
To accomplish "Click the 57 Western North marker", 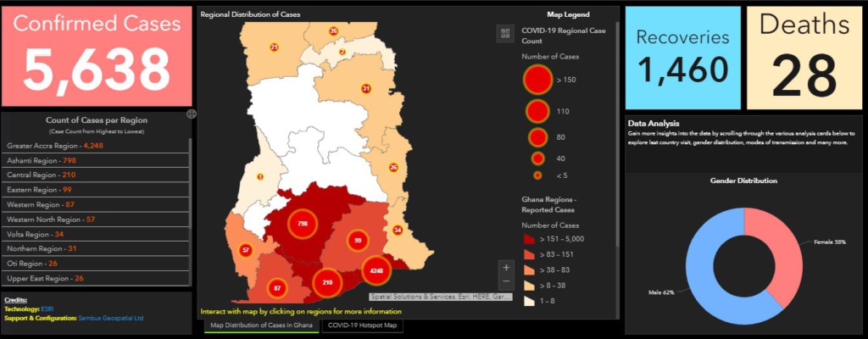I will tap(245, 250).
